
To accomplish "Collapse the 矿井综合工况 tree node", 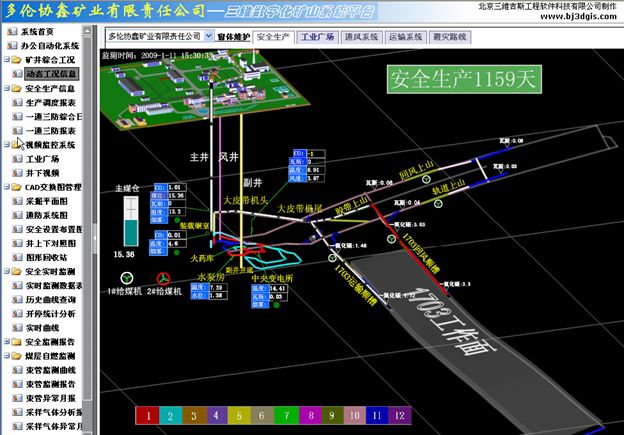I will [x=7, y=60].
